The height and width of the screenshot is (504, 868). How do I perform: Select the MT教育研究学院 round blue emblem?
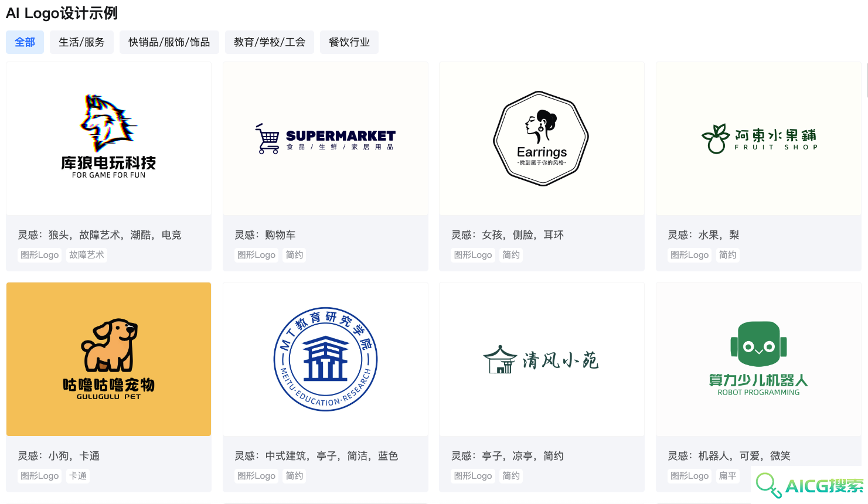pyautogui.click(x=325, y=359)
